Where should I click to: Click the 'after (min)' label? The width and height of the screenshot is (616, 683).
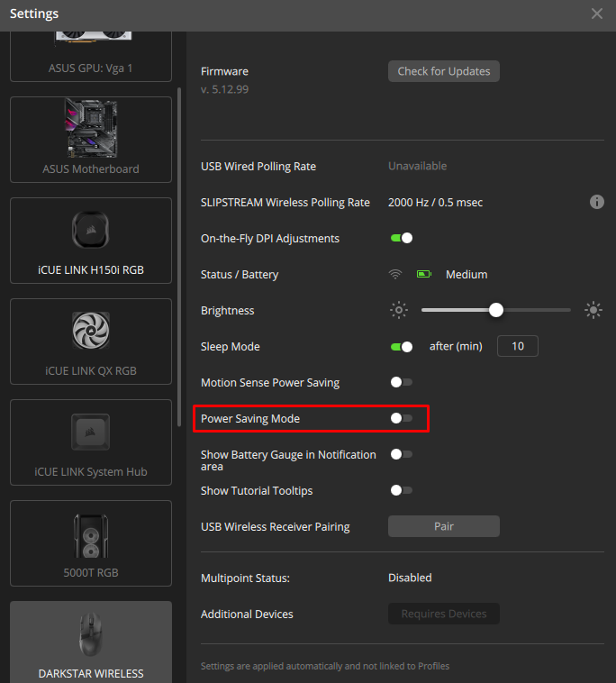456,346
